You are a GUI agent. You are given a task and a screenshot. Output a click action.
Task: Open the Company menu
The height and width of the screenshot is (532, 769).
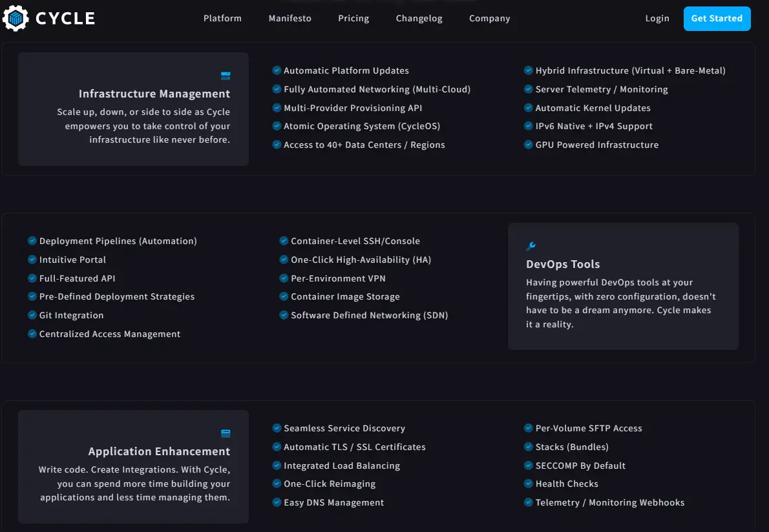click(489, 18)
